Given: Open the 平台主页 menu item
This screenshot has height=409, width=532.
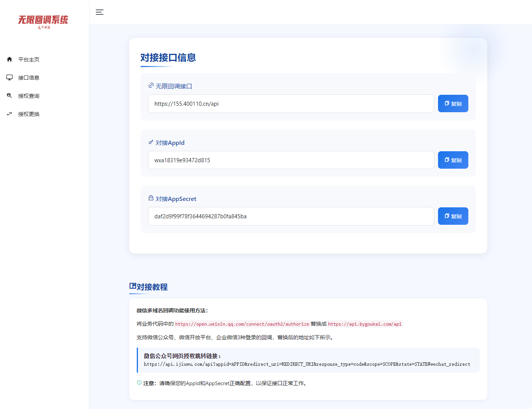Looking at the screenshot, I should (x=28, y=59).
